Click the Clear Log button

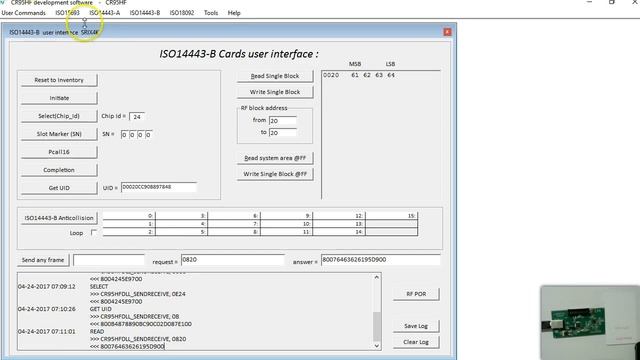point(416,342)
